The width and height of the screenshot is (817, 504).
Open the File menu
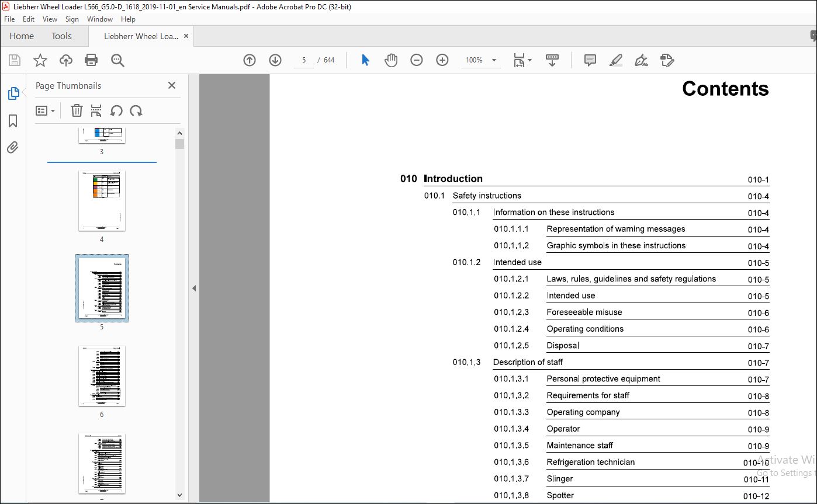coord(9,19)
